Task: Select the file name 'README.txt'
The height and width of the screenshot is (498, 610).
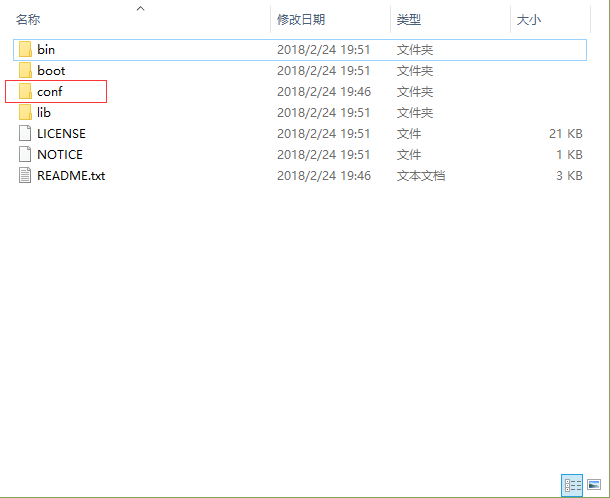Action: (71, 175)
